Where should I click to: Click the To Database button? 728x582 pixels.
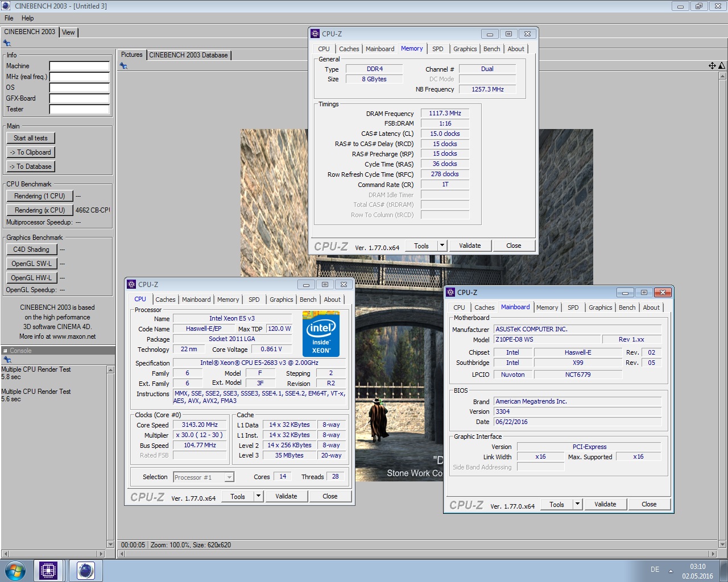coord(31,167)
